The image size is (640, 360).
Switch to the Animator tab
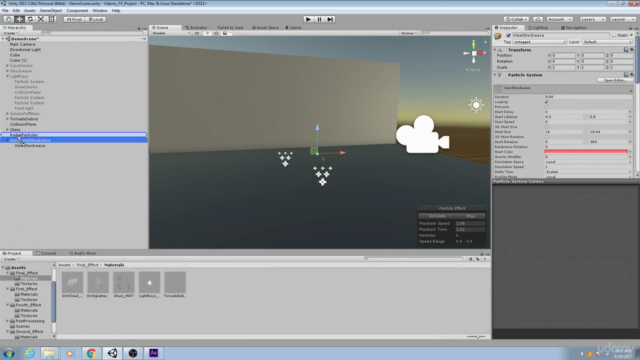click(x=196, y=27)
